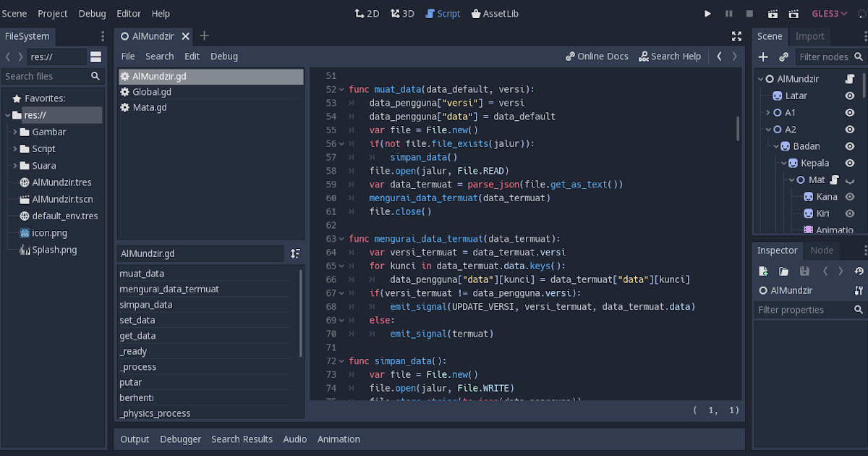
Task: Expand the A1 node in the scene tree
Action: 767,112
